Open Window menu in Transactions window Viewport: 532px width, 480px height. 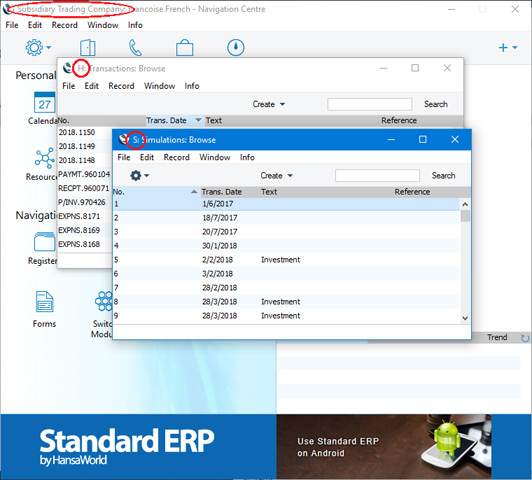pos(159,86)
